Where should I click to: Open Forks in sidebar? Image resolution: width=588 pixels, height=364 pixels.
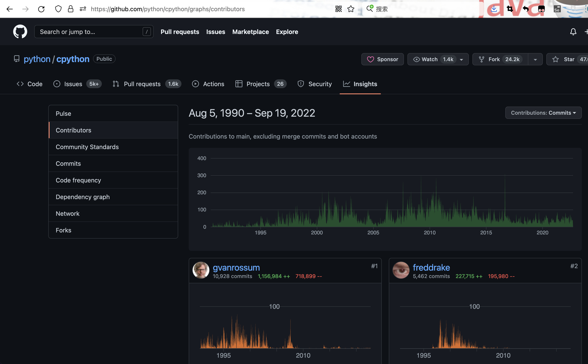click(113, 230)
